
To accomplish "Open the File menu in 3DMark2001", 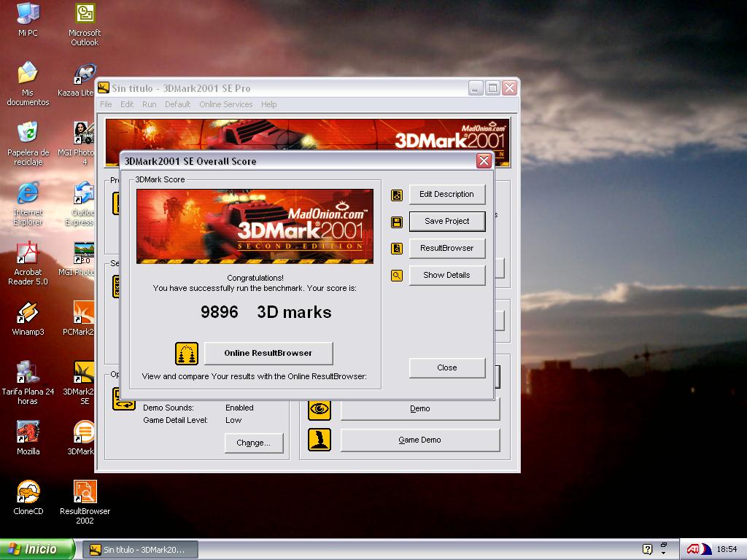I will click(106, 104).
